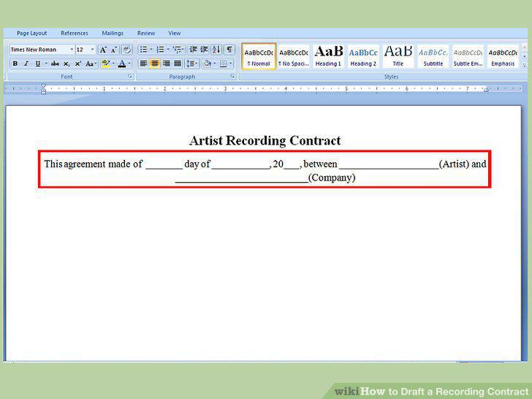Apply strikethrough formatting
Viewport: 532px width, 399px height.
click(55, 64)
